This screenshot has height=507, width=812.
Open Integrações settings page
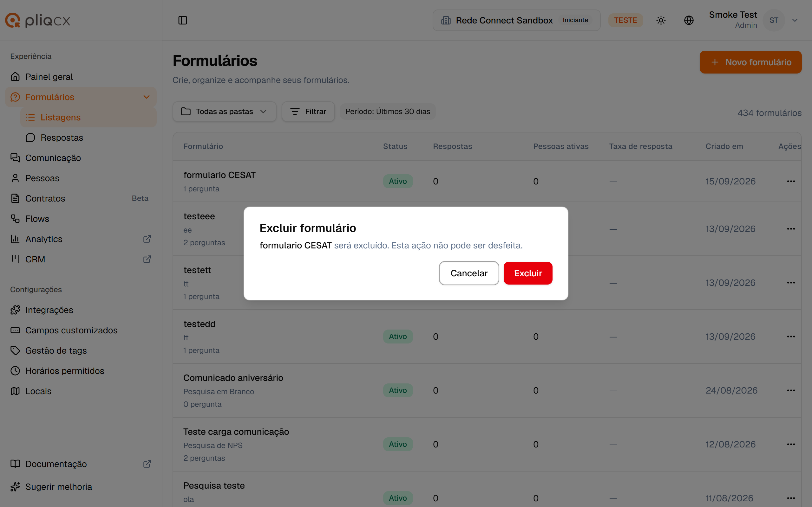coord(49,310)
